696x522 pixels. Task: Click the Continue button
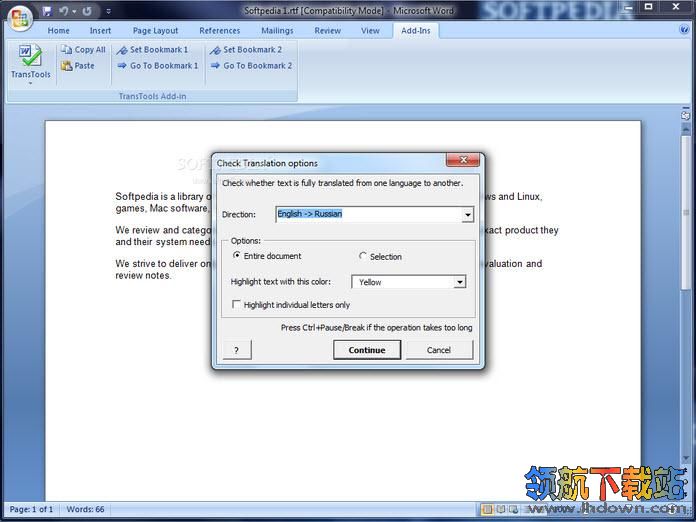[x=367, y=350]
